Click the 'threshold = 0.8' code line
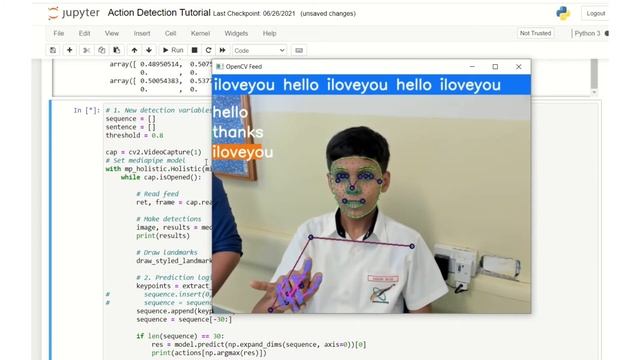 tap(134, 136)
